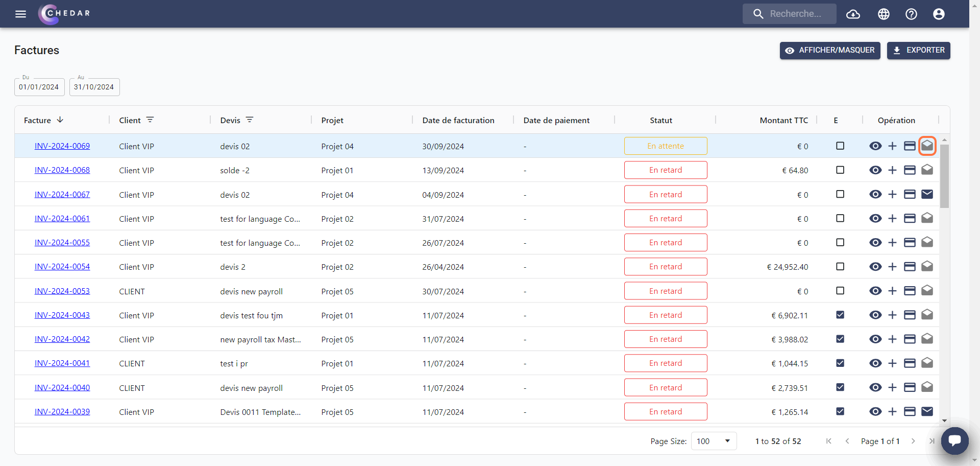Screen dimensions: 980x466
Task: Sort by the Projet column header
Action: [332, 120]
